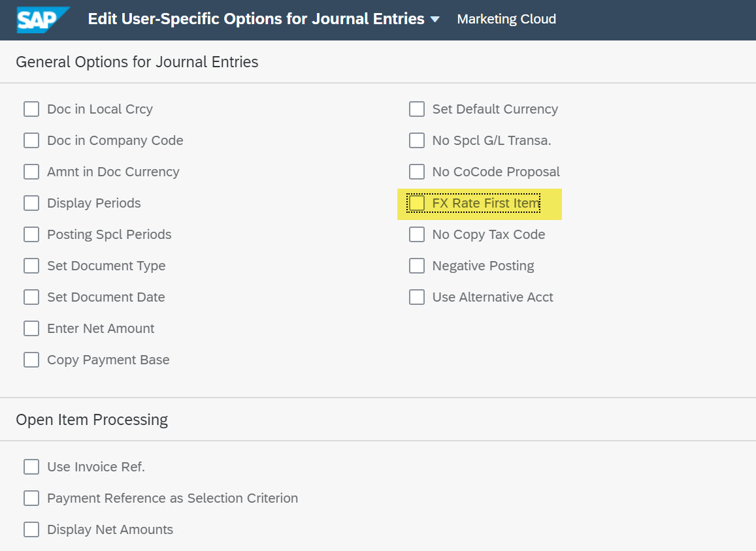Enable Posting Spcl Periods checkbox
756x551 pixels.
pyautogui.click(x=31, y=234)
